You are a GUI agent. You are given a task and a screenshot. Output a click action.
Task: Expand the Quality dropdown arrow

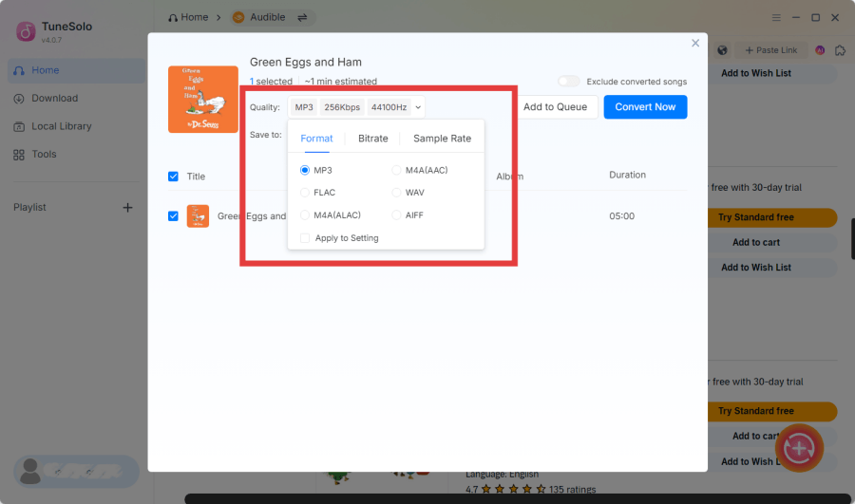click(418, 107)
